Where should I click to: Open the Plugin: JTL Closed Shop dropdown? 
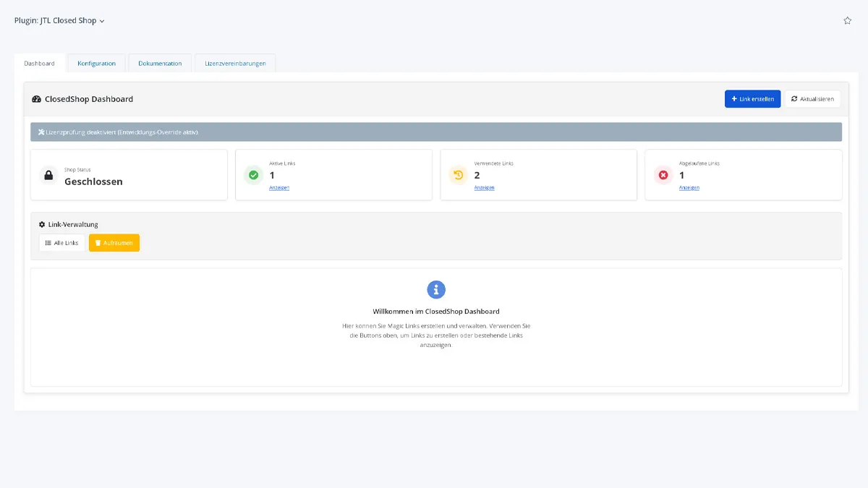pyautogui.click(x=59, y=21)
